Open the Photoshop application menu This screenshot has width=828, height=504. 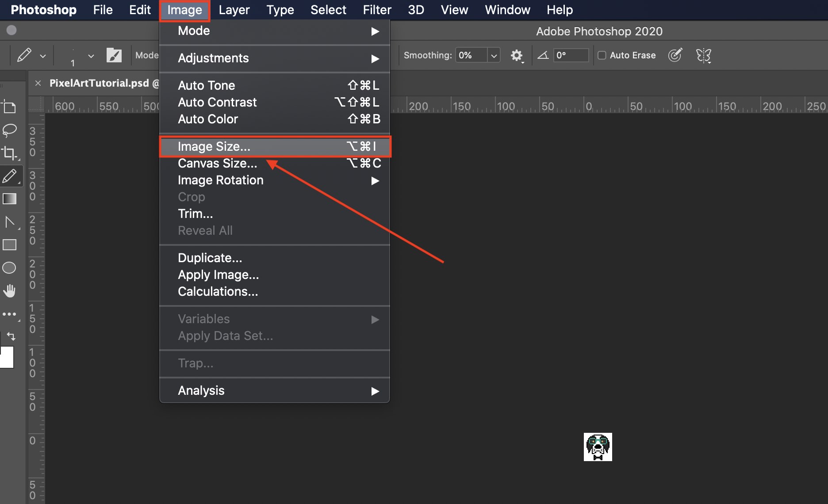[43, 10]
